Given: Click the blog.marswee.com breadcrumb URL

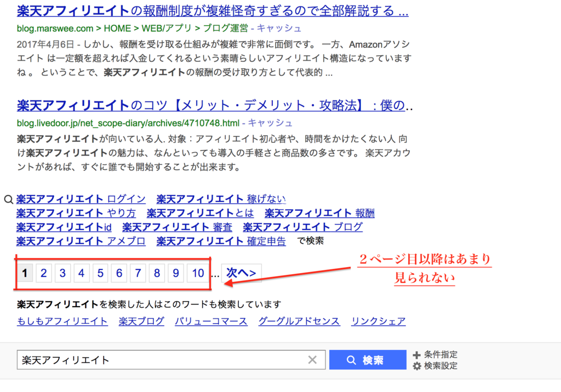Looking at the screenshot, I should 132,28.
